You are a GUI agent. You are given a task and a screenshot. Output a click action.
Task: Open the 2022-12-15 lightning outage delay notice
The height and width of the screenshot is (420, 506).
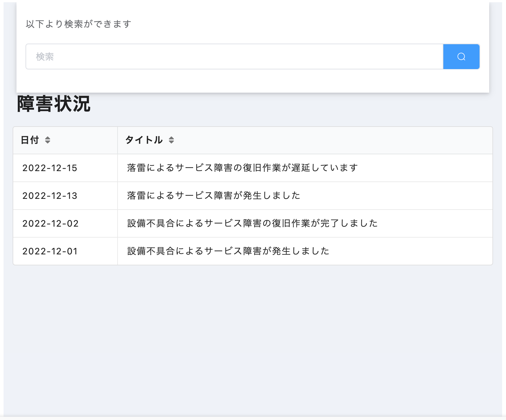pos(242,168)
